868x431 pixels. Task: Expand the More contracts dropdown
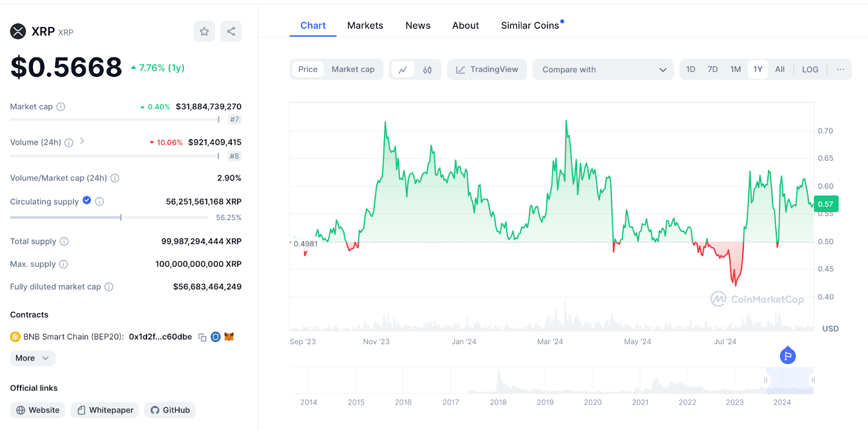[33, 358]
